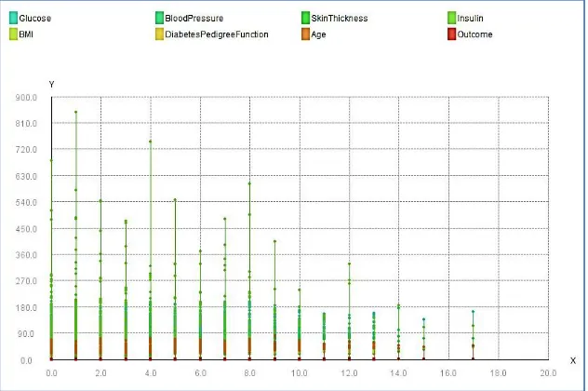The image size is (588, 391).
Task: Click the 810.0 tick on Y axis
Action: pos(26,124)
